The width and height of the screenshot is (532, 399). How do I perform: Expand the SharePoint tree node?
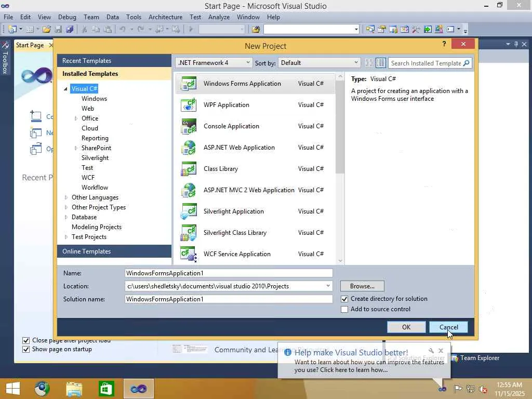[76, 148]
